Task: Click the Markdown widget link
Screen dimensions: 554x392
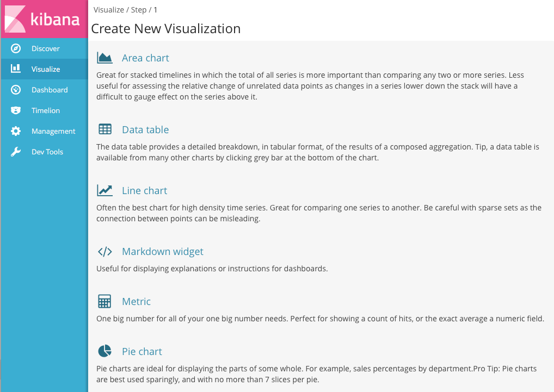Action: [x=162, y=251]
